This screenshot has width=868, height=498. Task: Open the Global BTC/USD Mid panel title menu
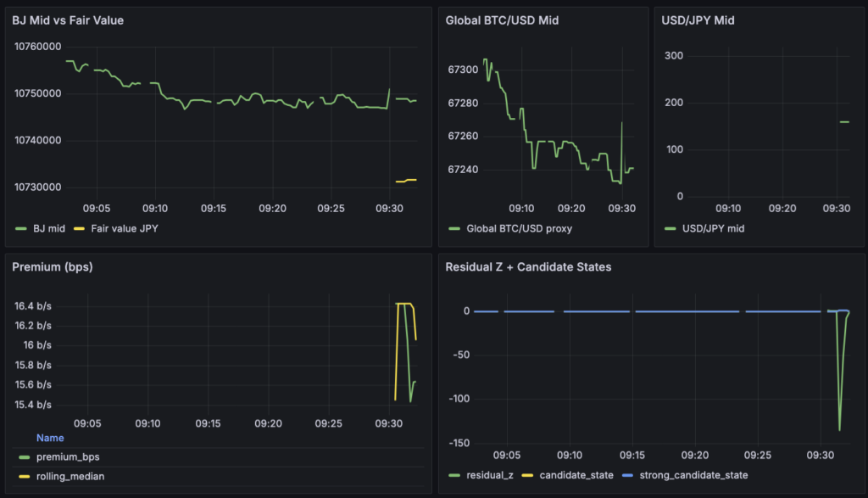pos(502,20)
